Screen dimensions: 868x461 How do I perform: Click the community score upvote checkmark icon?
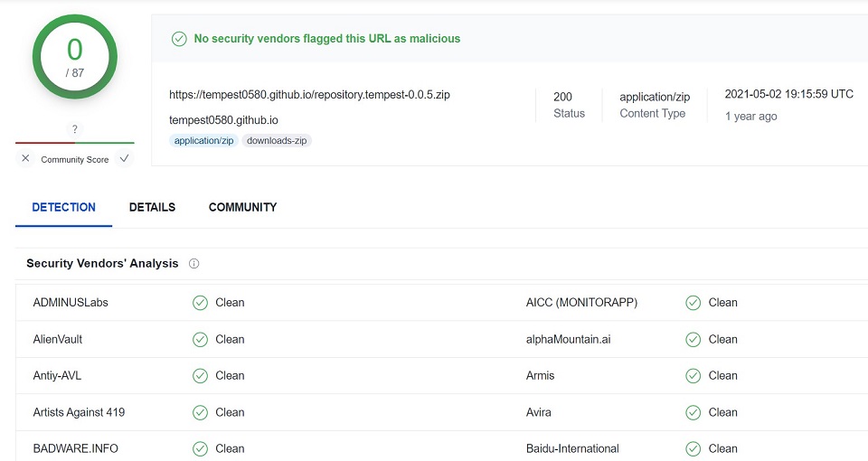coord(124,159)
